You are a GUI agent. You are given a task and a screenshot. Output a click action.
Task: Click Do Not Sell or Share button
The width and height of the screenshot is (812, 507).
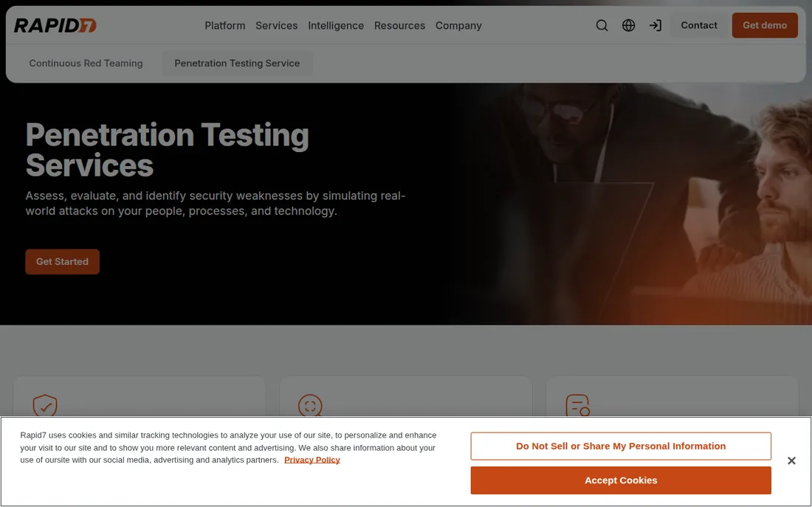pyautogui.click(x=620, y=446)
